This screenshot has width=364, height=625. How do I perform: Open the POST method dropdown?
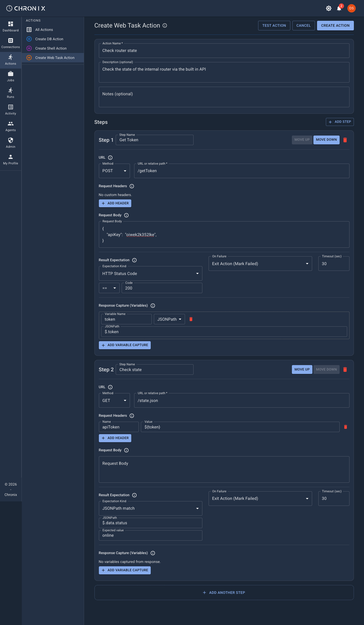point(114,171)
